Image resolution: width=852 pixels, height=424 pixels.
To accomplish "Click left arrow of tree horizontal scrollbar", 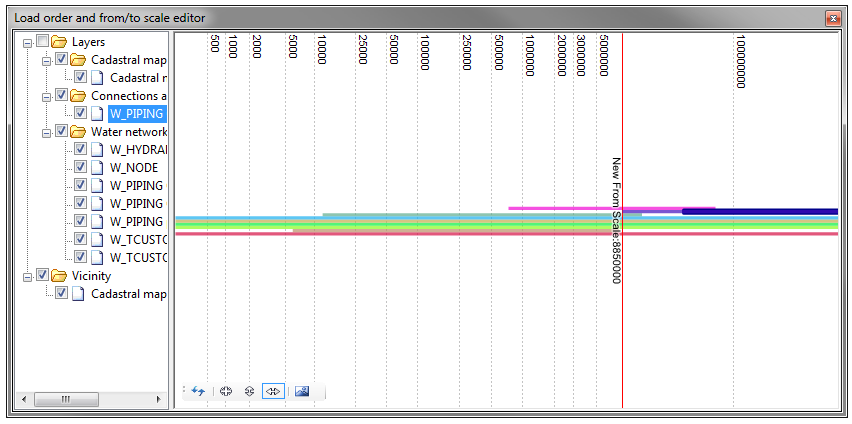I will point(24,400).
